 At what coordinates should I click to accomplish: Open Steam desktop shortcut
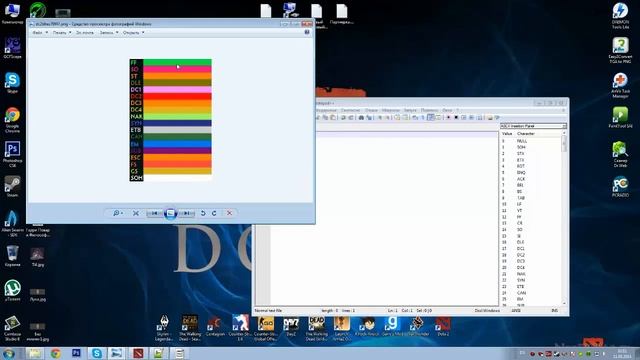tap(12, 187)
